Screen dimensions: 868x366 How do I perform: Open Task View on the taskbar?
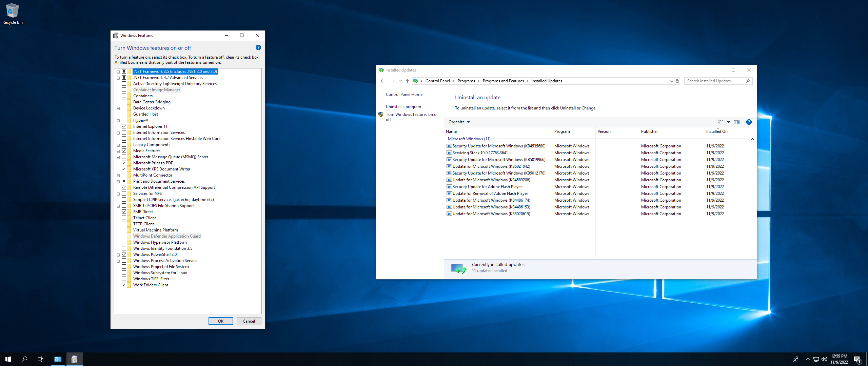click(41, 359)
